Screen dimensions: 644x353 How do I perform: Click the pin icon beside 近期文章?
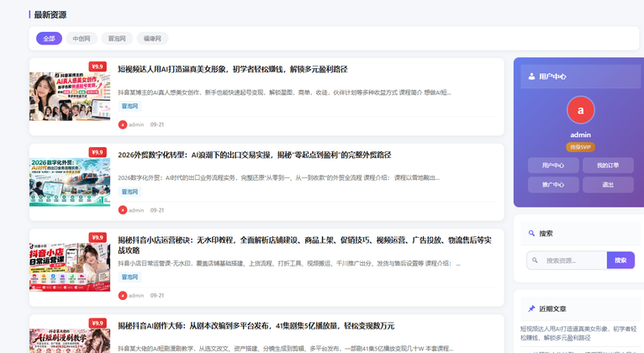click(x=531, y=308)
